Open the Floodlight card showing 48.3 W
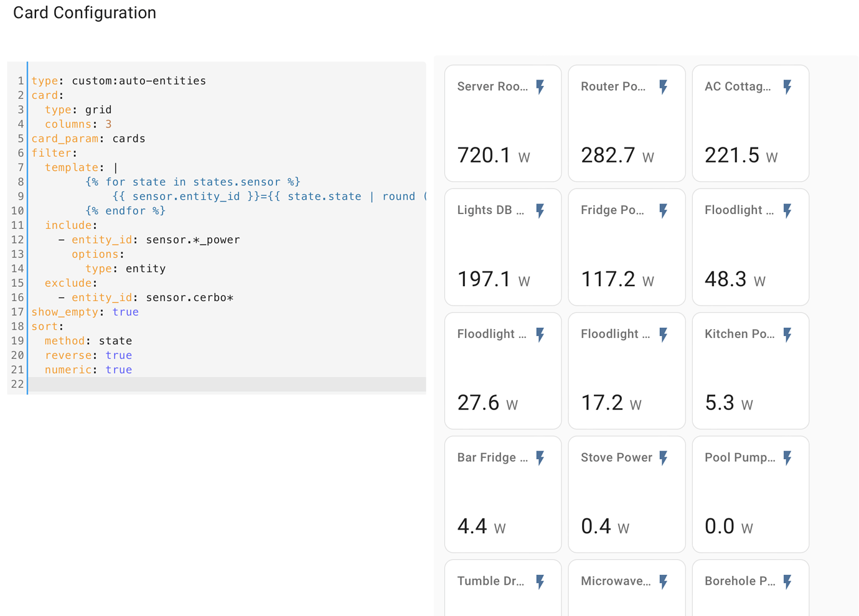The image size is (859, 616). 750,247
